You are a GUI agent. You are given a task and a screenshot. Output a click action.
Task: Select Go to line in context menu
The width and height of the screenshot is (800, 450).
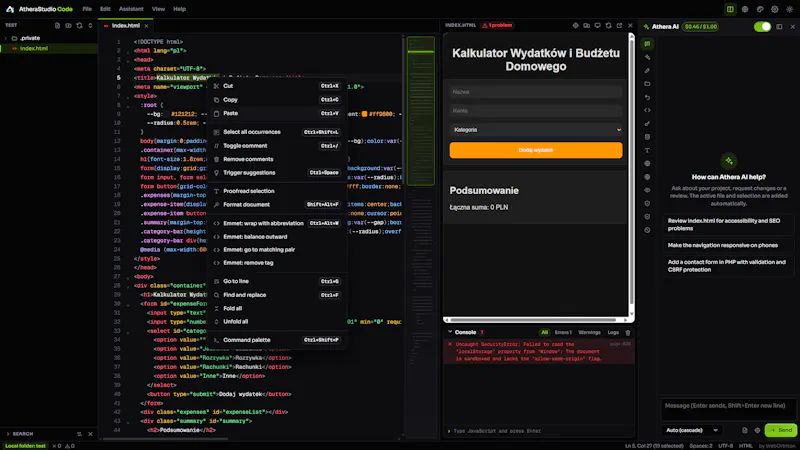click(x=277, y=281)
